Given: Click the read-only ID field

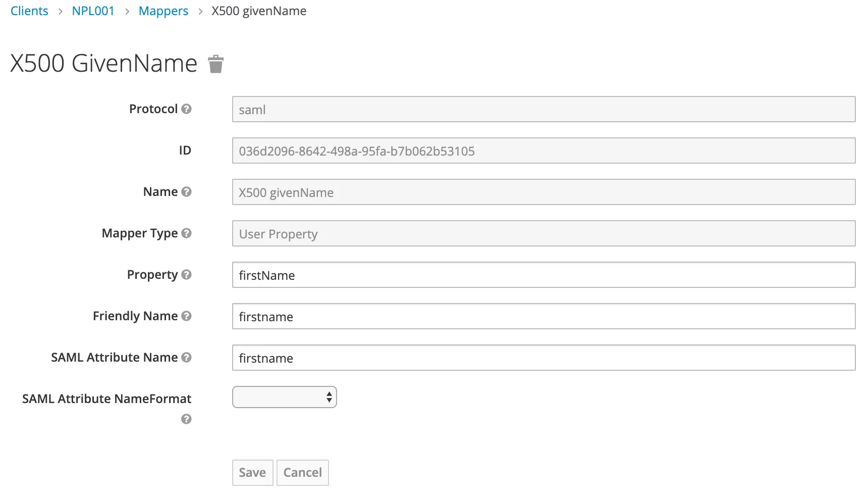Looking at the screenshot, I should tap(544, 151).
